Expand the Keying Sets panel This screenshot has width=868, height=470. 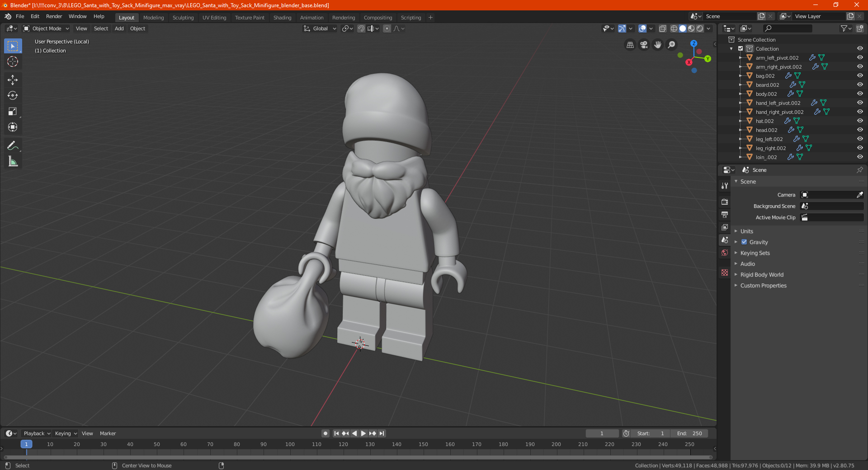click(x=755, y=253)
